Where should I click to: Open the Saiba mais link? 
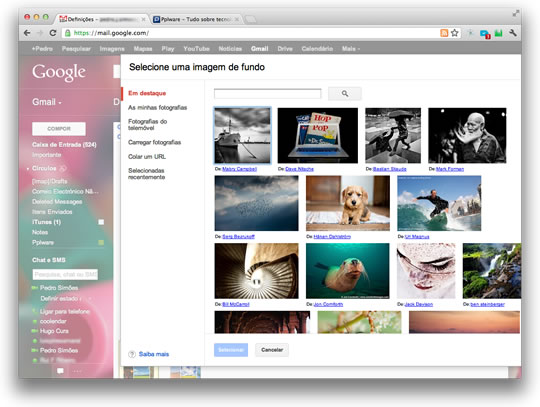click(x=154, y=354)
